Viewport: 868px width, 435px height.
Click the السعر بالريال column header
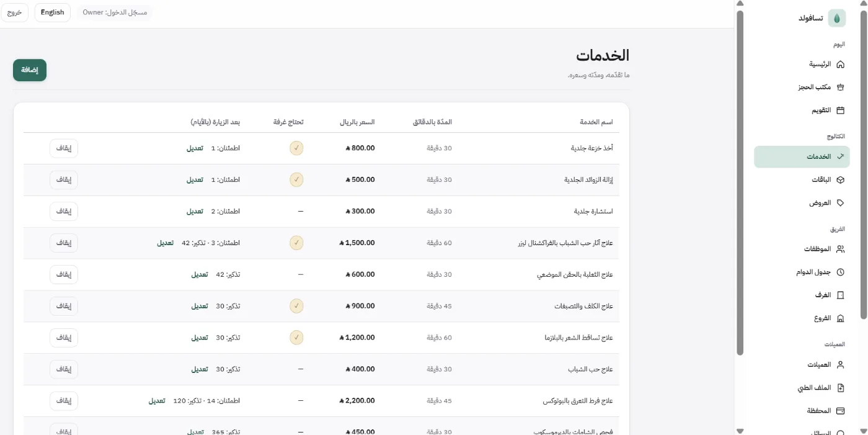357,122
